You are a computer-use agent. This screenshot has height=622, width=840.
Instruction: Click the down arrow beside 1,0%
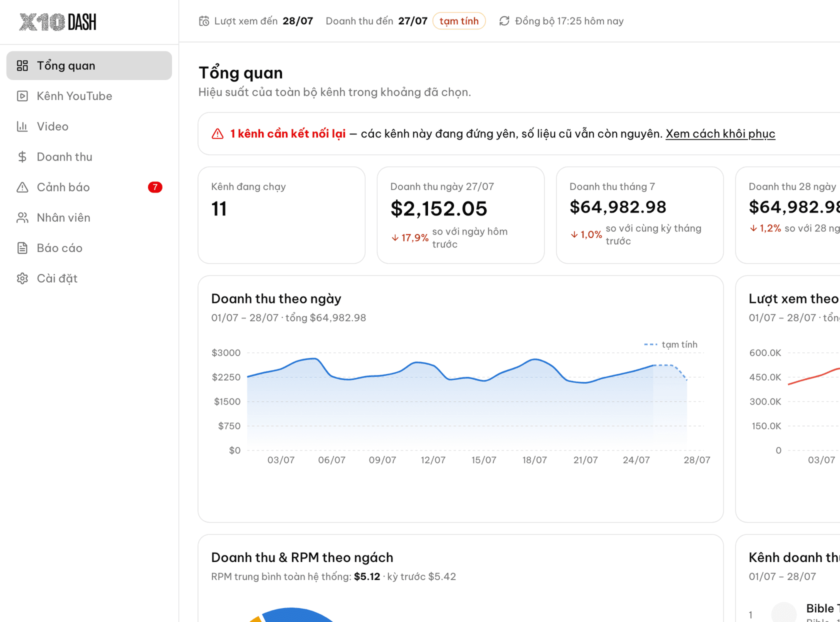574,234
